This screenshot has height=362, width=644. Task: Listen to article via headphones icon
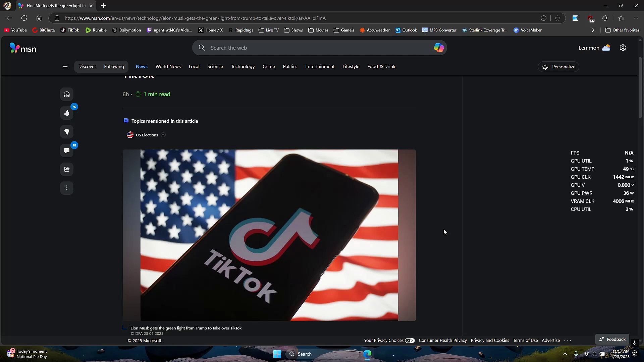click(67, 95)
